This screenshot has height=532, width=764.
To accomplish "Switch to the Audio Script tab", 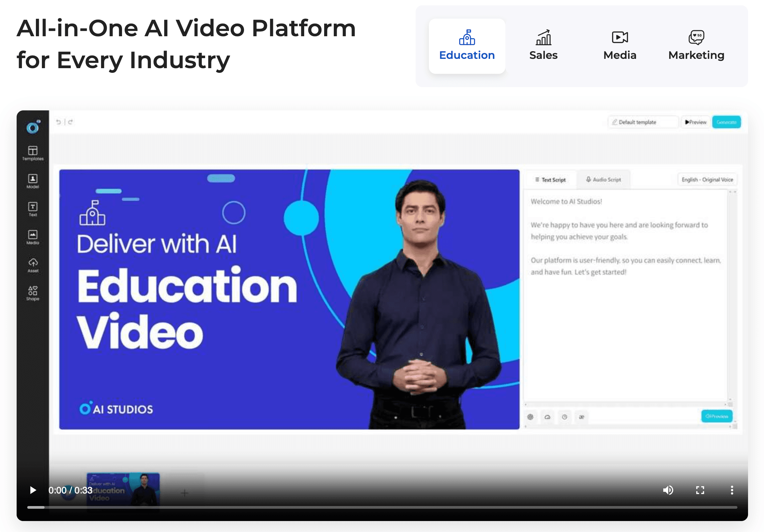I will 603,180.
